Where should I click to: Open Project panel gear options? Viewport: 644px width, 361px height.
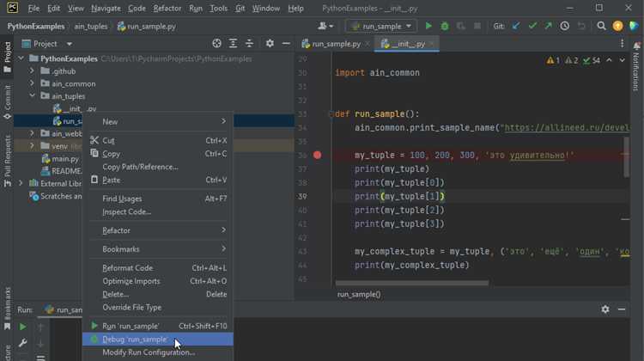270,44
